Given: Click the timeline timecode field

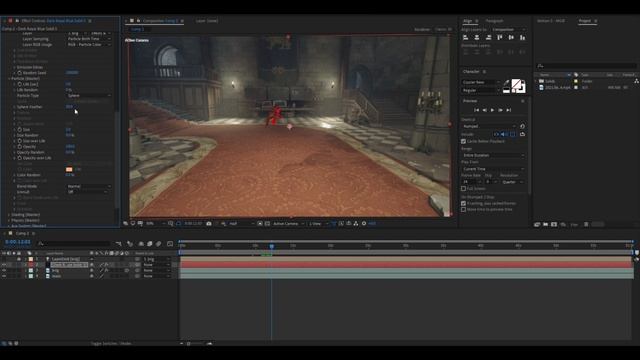Looking at the screenshot, I should (18, 242).
